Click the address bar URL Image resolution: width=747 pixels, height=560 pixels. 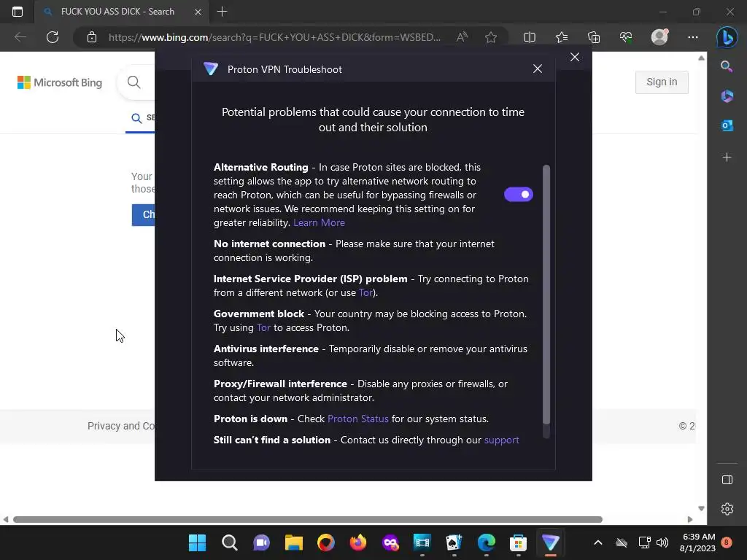[x=274, y=37]
